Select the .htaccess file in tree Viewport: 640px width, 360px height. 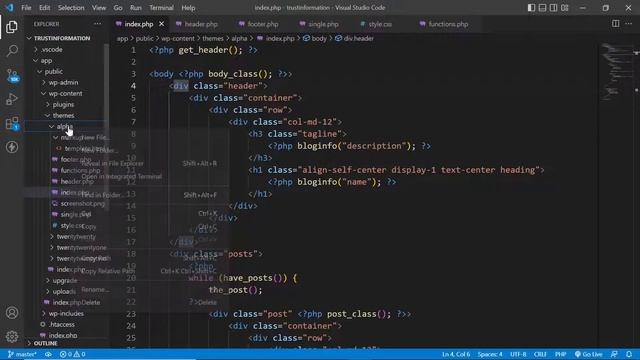click(62, 324)
